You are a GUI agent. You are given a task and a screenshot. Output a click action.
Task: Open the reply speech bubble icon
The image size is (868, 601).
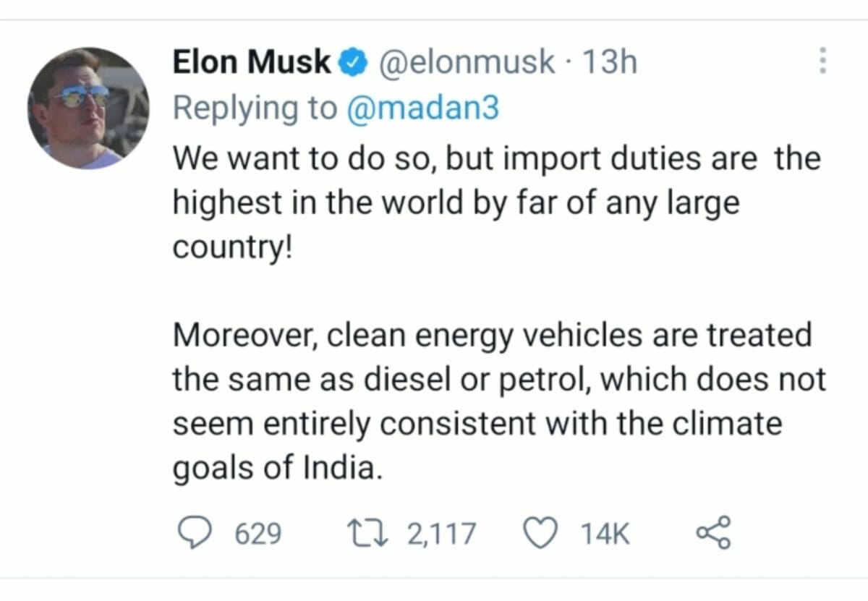pos(193,534)
